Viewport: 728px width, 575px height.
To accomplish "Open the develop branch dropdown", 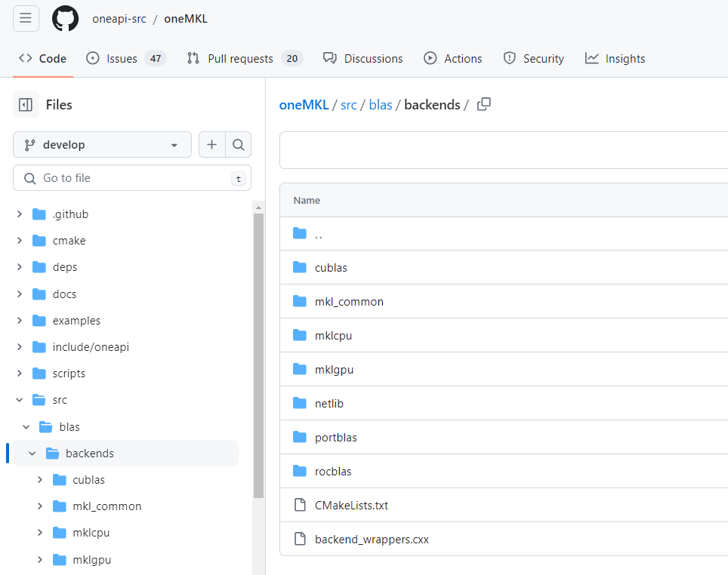I will click(x=102, y=145).
